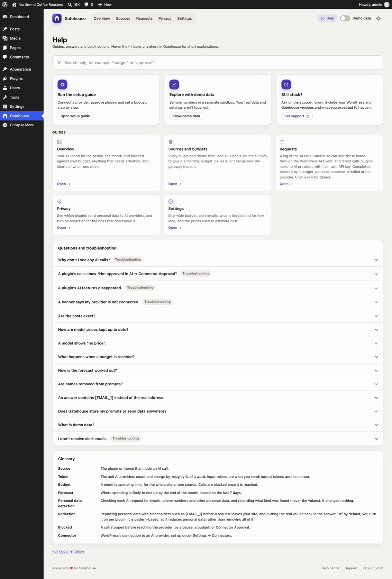This screenshot has height=579, width=392.
Task: Expand "What happens when a budget is reached?"
Action: coord(218,357)
